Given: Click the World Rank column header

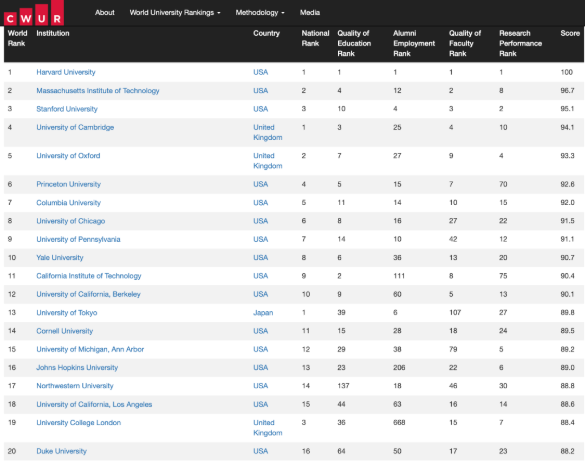Looking at the screenshot, I should [x=17, y=38].
